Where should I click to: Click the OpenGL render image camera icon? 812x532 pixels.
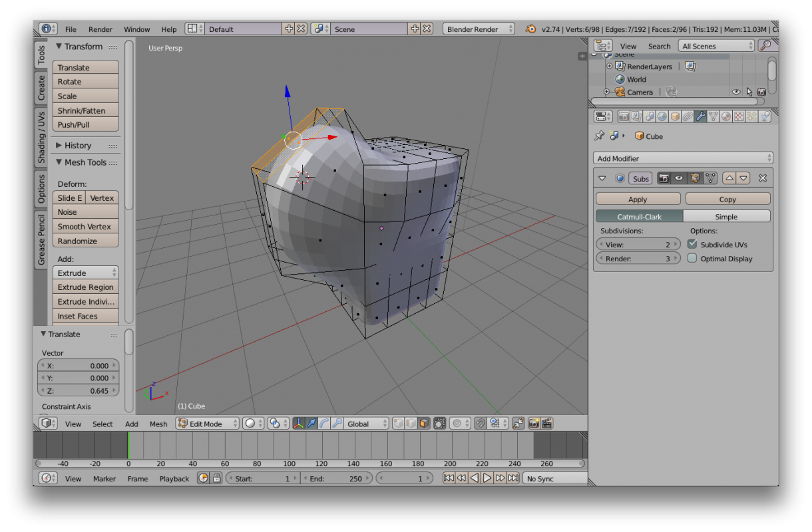[534, 424]
